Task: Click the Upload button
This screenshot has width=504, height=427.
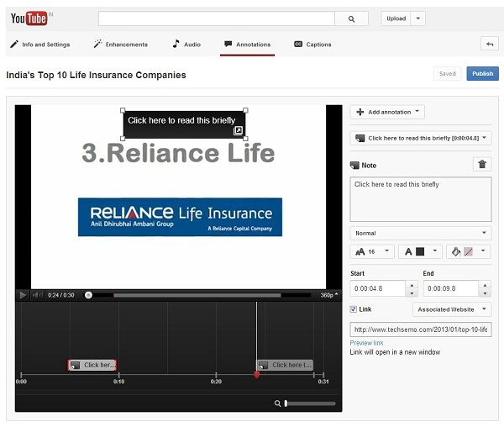Action: tap(396, 18)
